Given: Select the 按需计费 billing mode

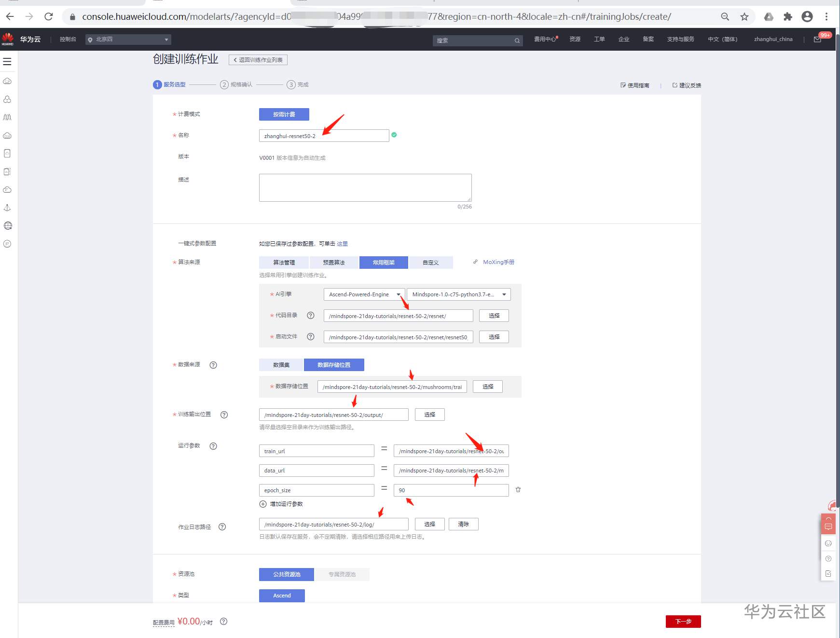Looking at the screenshot, I should click(284, 114).
